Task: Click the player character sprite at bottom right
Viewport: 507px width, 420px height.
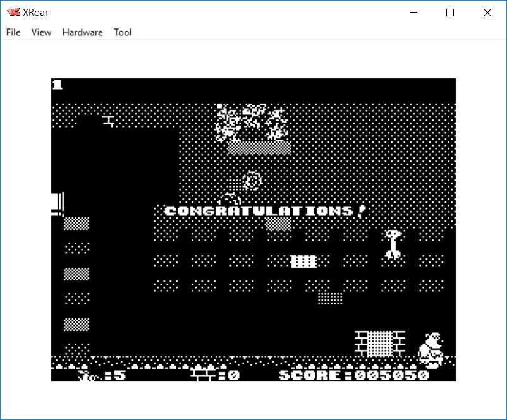Action: (431, 349)
